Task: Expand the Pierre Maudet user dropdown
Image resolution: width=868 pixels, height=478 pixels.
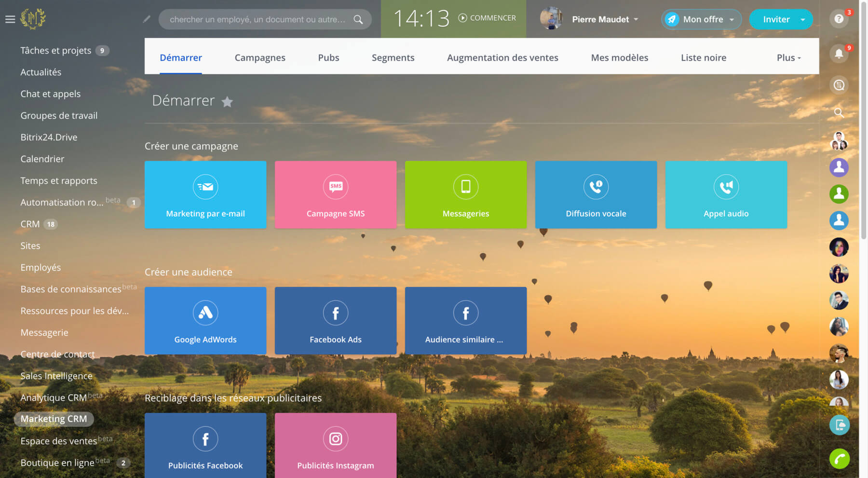Action: click(636, 19)
